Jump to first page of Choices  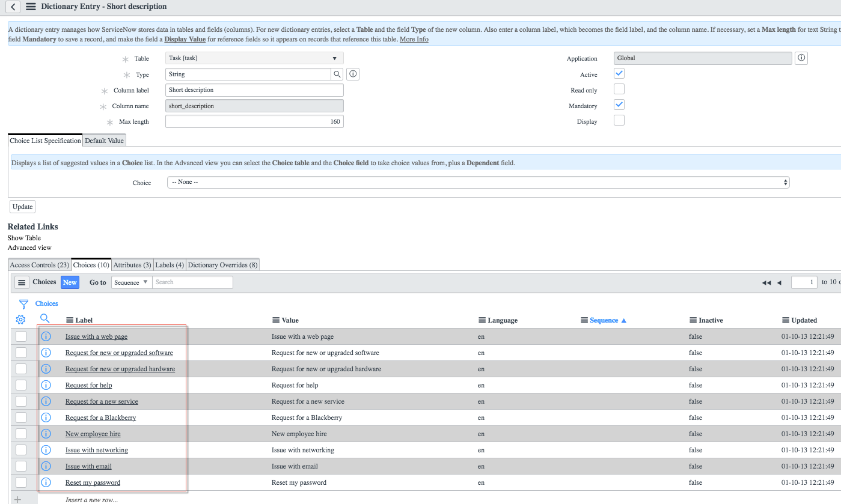[766, 283]
